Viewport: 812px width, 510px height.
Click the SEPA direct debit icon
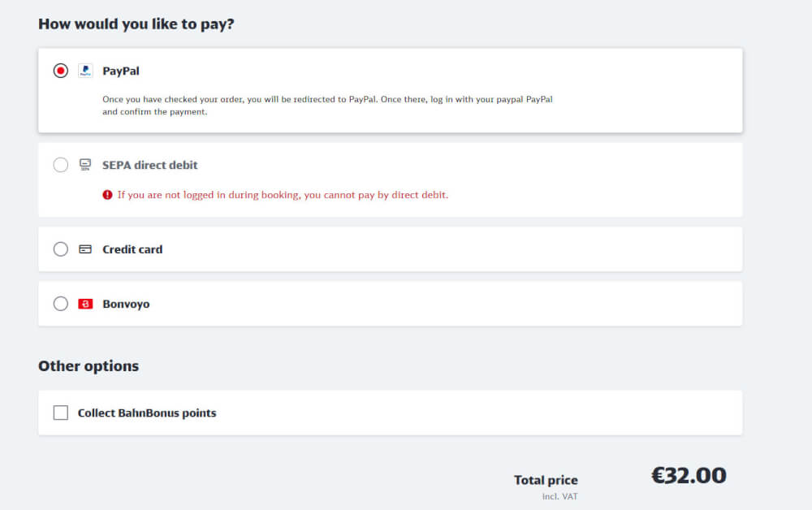point(85,165)
